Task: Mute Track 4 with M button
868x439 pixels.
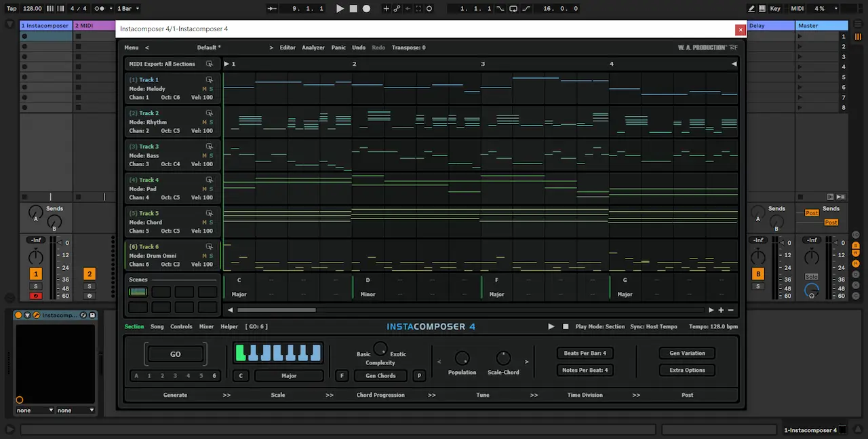Action: point(204,189)
